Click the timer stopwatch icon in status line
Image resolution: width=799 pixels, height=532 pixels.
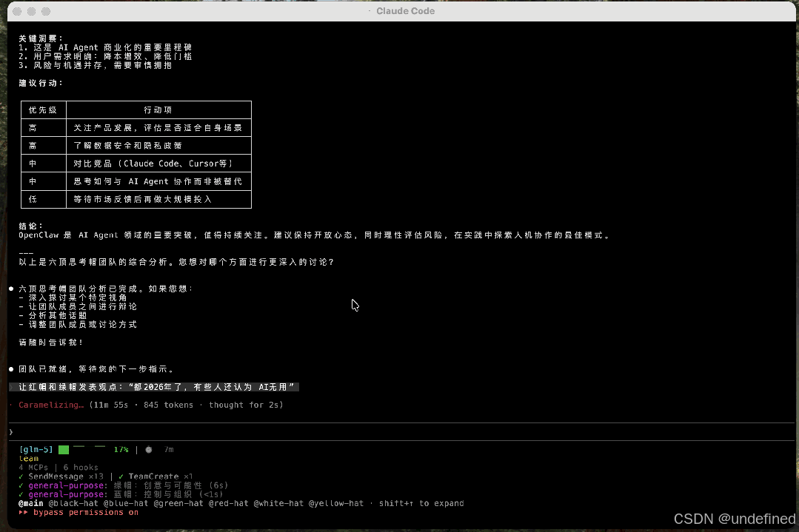click(149, 450)
